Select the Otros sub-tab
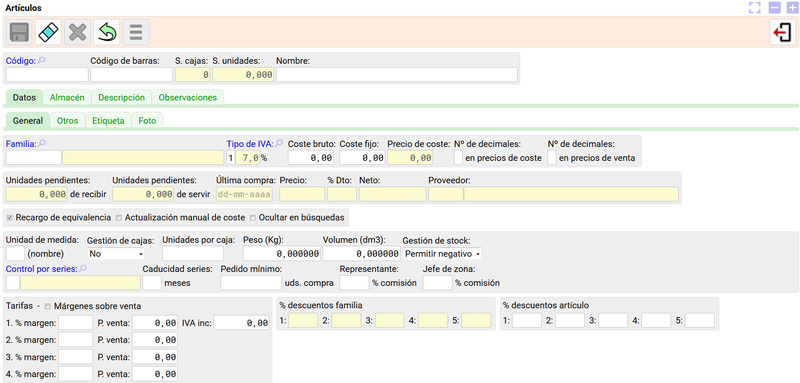 (x=67, y=121)
